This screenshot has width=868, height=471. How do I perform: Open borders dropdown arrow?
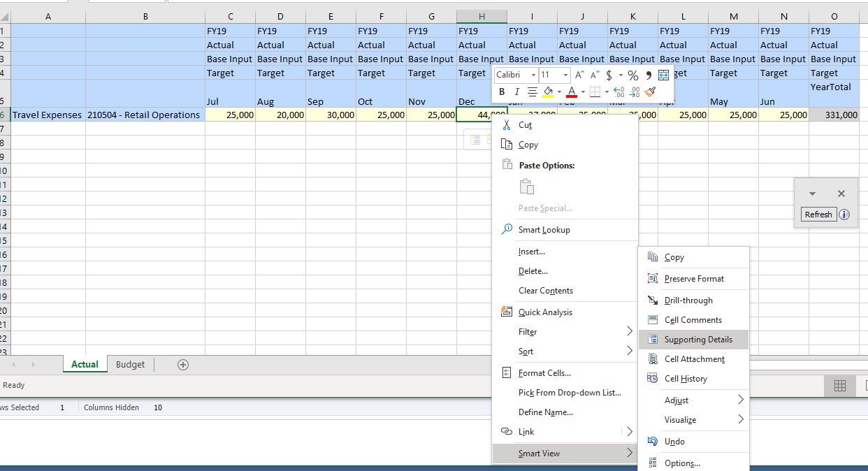point(607,92)
